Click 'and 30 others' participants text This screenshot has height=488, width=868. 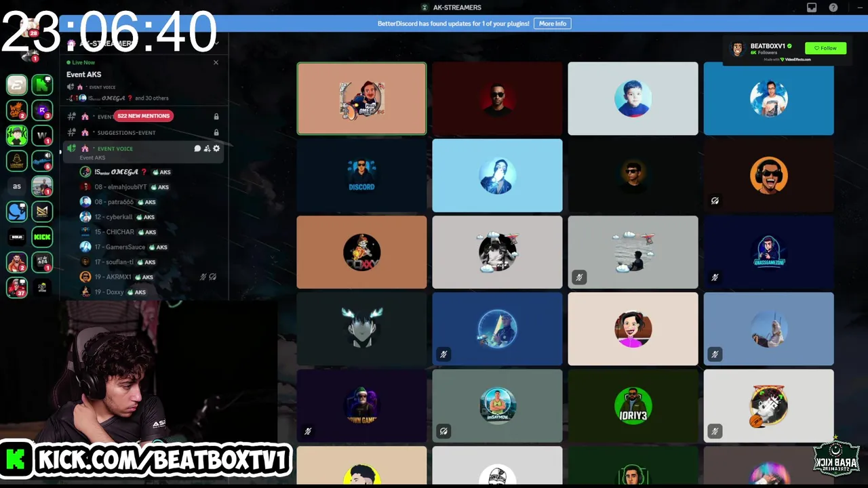(152, 98)
